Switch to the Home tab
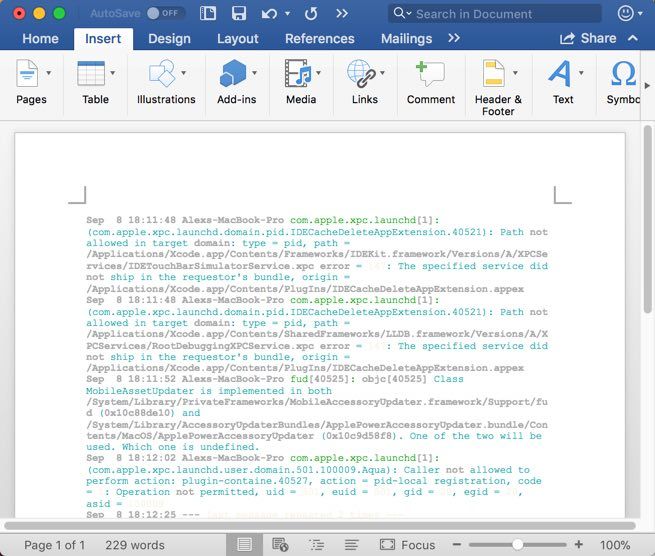655x556 pixels. click(41, 39)
